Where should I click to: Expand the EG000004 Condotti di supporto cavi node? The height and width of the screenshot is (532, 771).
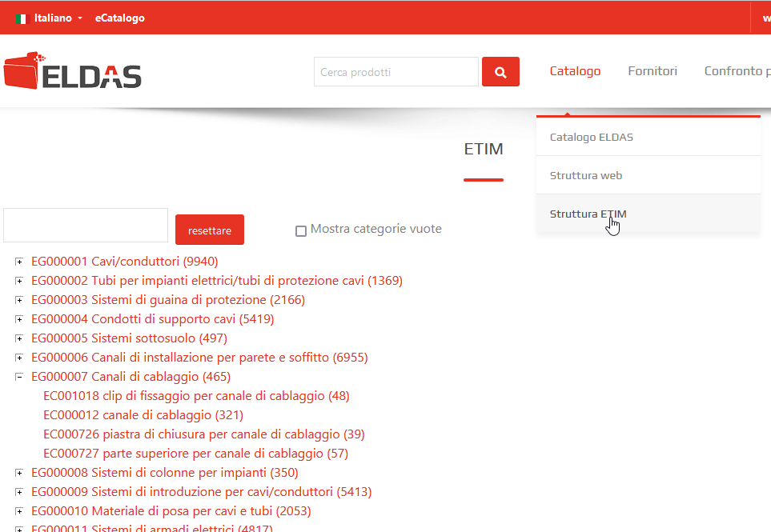coord(19,319)
